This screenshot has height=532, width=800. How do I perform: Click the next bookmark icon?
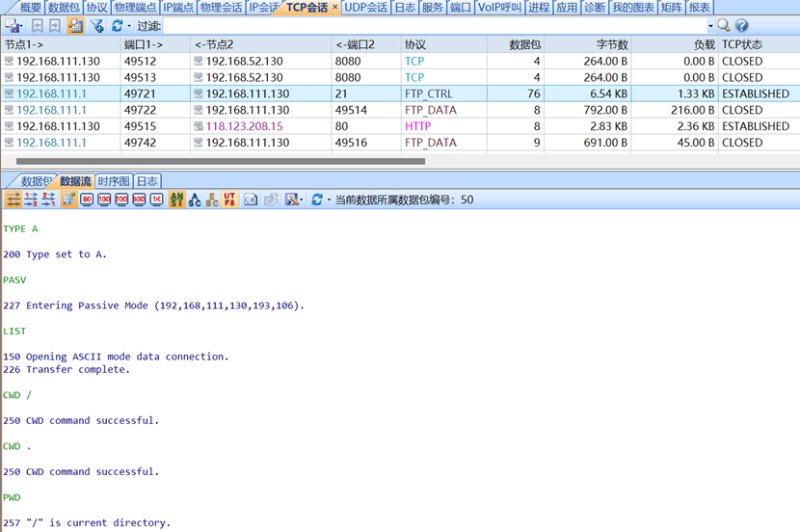pos(55,25)
